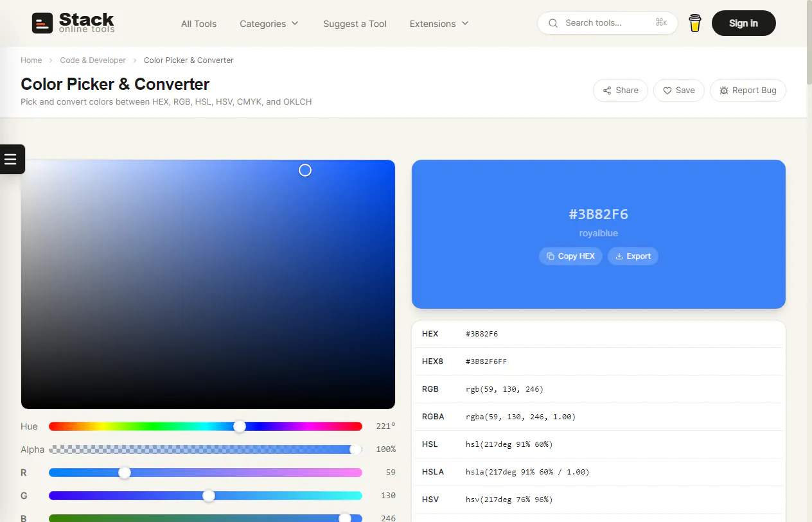Click the RGBA value rgba(59, 130, 246, 1.00)
This screenshot has height=522, width=812.
pos(520,417)
